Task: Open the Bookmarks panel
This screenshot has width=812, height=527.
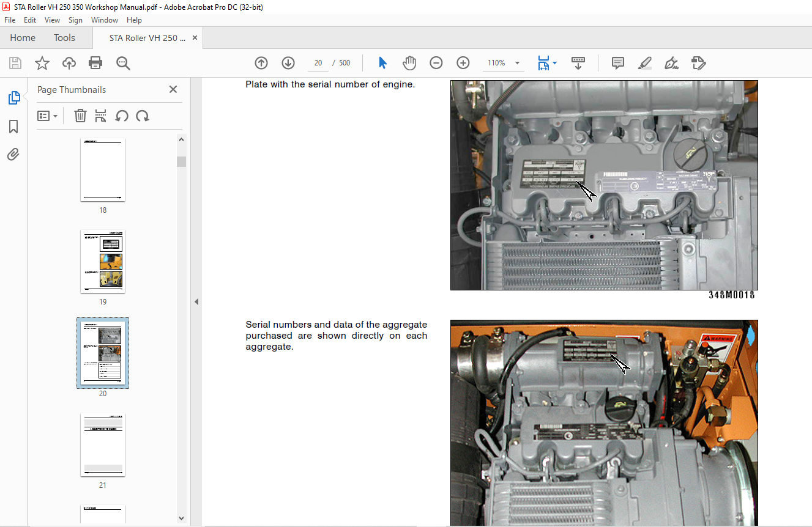Action: [13, 127]
